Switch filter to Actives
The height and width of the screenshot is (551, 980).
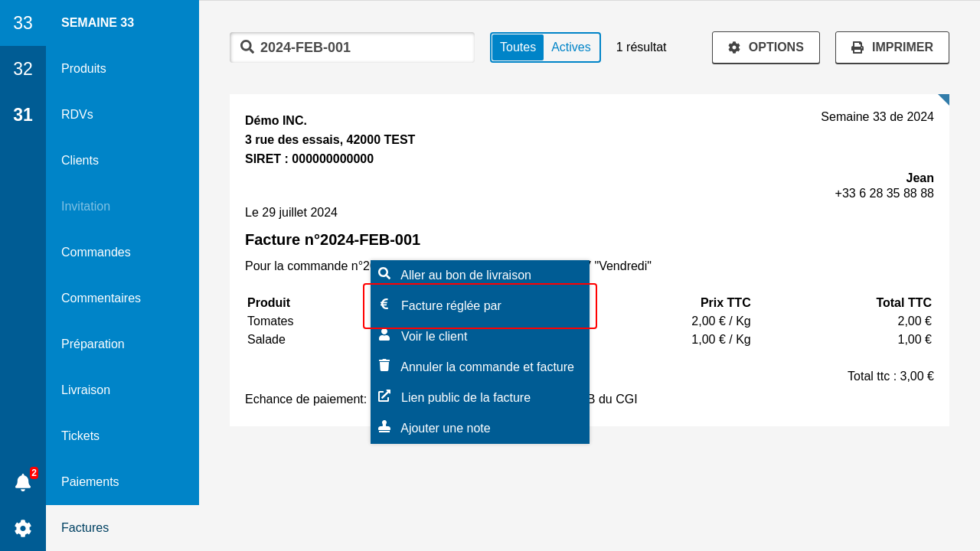[x=571, y=47]
